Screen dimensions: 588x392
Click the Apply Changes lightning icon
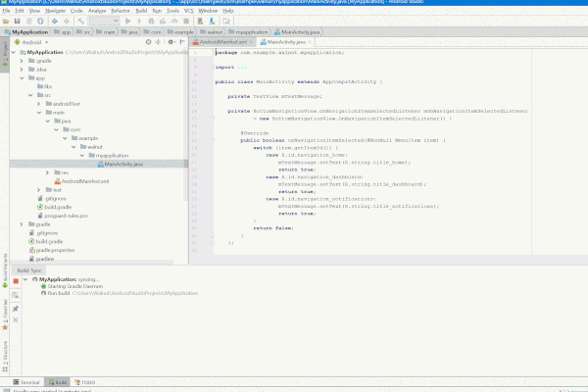coord(139,22)
